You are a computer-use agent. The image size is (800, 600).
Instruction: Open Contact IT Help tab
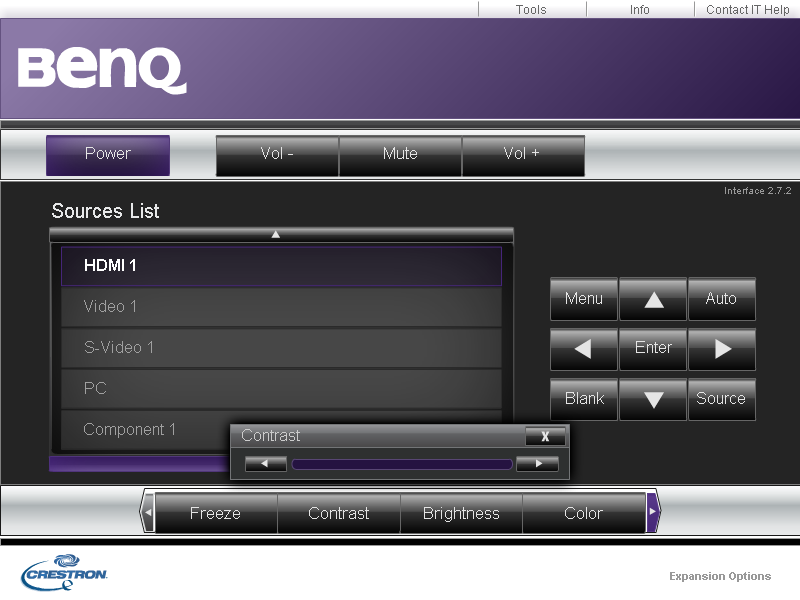(747, 10)
